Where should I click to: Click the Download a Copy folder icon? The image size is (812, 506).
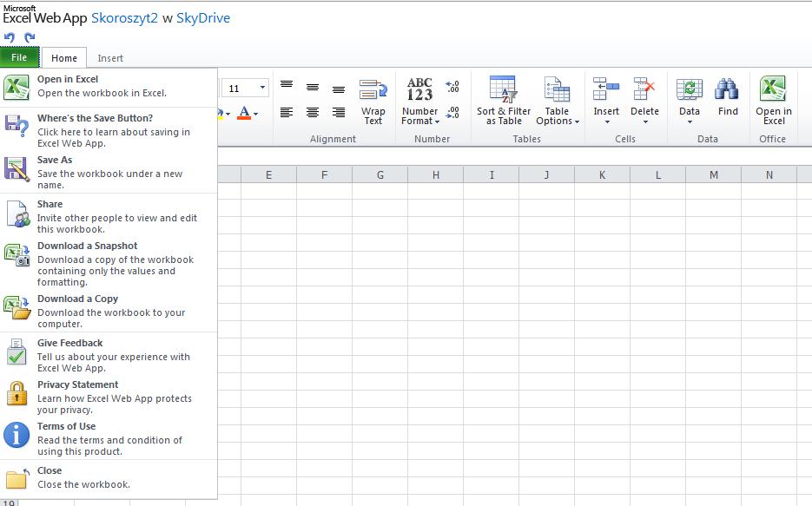click(17, 307)
